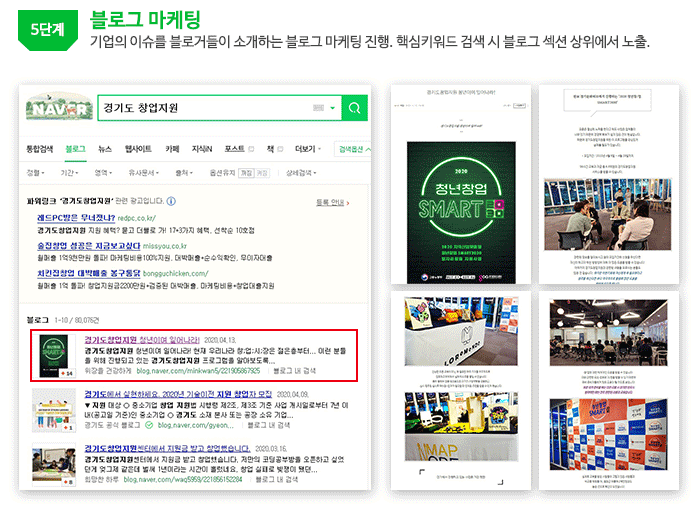Click the official verified check icon
This screenshot has width=700, height=526.
(149, 426)
